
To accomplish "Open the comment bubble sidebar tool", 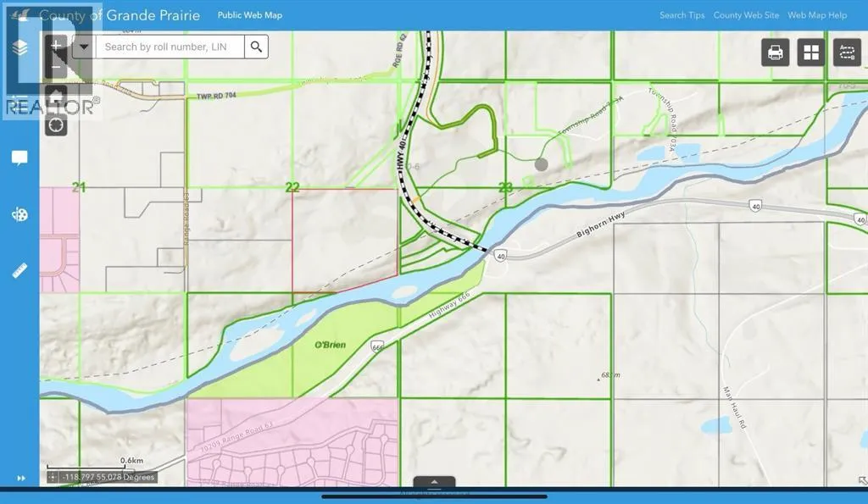I will [x=19, y=158].
